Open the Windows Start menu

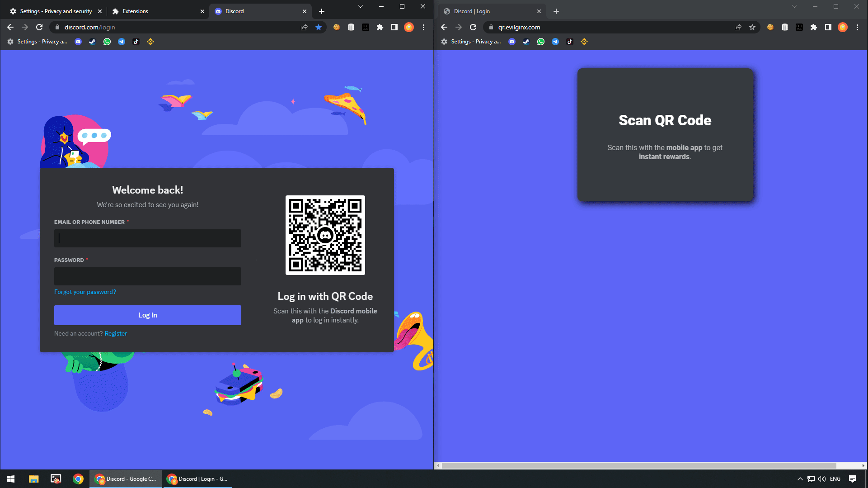11,479
